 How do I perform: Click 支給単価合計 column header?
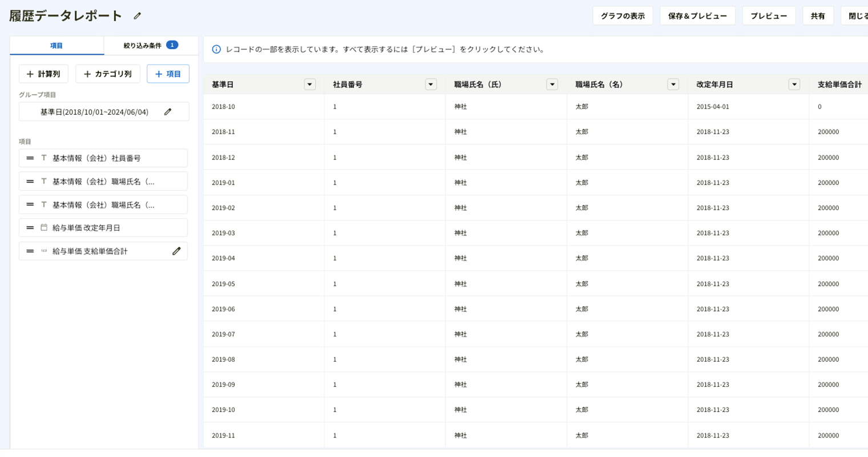coord(839,85)
